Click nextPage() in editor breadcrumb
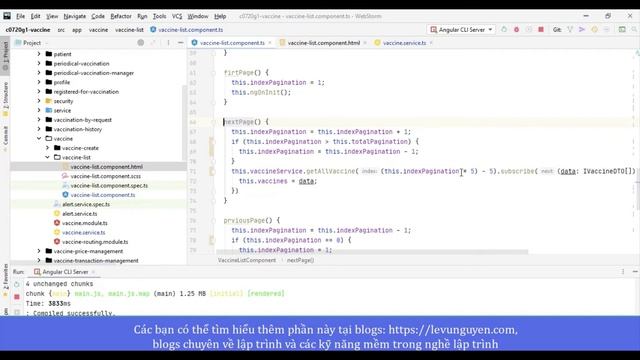The height and width of the screenshot is (360, 640). coord(300,260)
